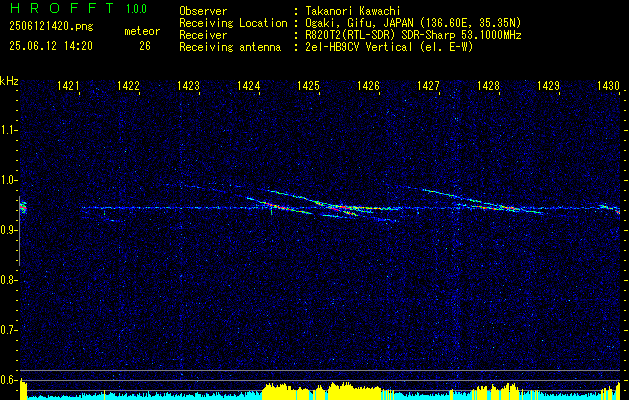This screenshot has height=400, width=629.
Task: Click the 1.0 kHz axis label
Action: pos(8,180)
